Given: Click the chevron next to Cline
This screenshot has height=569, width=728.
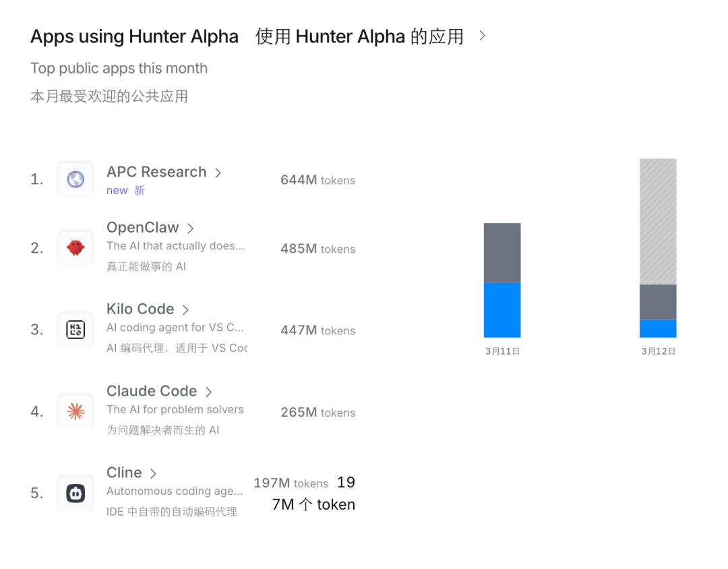Looking at the screenshot, I should click(153, 473).
